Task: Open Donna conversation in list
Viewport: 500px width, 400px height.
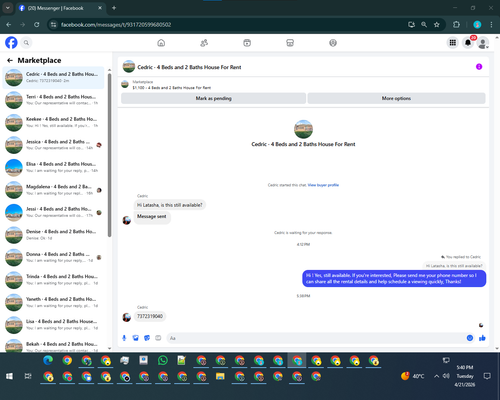Action: [53, 257]
